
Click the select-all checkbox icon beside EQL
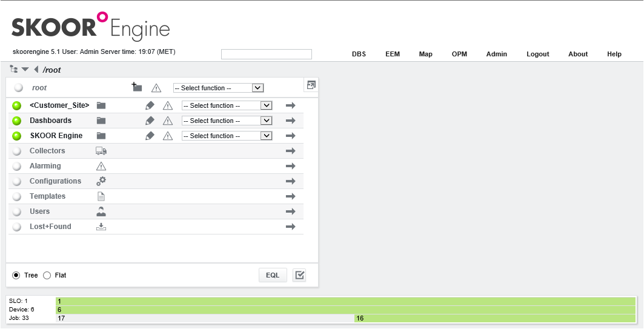(299, 275)
